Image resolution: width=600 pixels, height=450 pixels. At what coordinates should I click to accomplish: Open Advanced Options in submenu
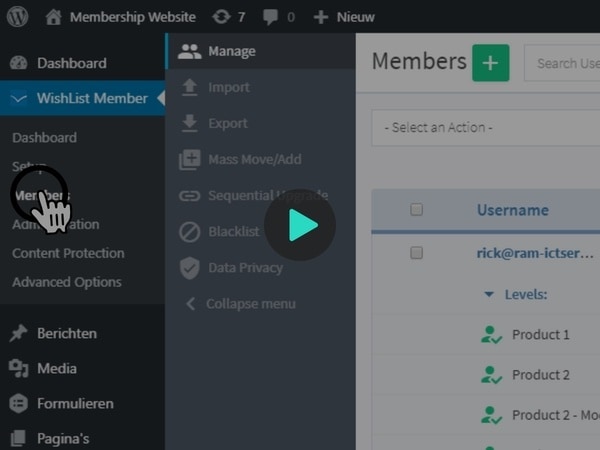[67, 282]
